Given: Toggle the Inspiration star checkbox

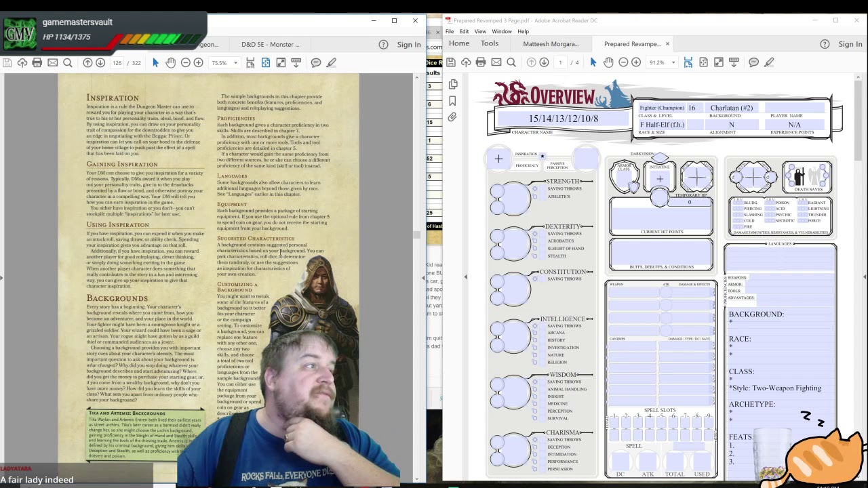Looking at the screenshot, I should 542,156.
